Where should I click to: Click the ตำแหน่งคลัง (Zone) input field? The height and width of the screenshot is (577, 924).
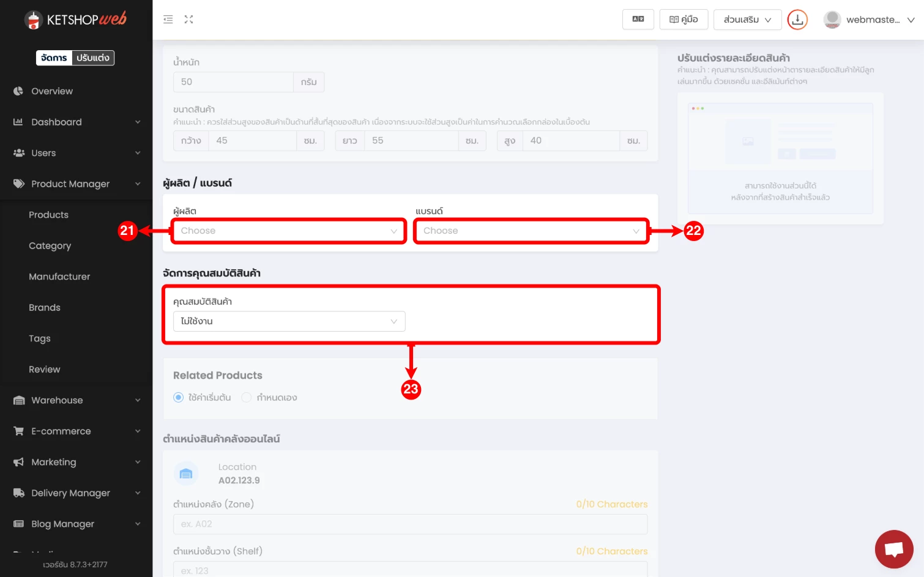coord(410,524)
